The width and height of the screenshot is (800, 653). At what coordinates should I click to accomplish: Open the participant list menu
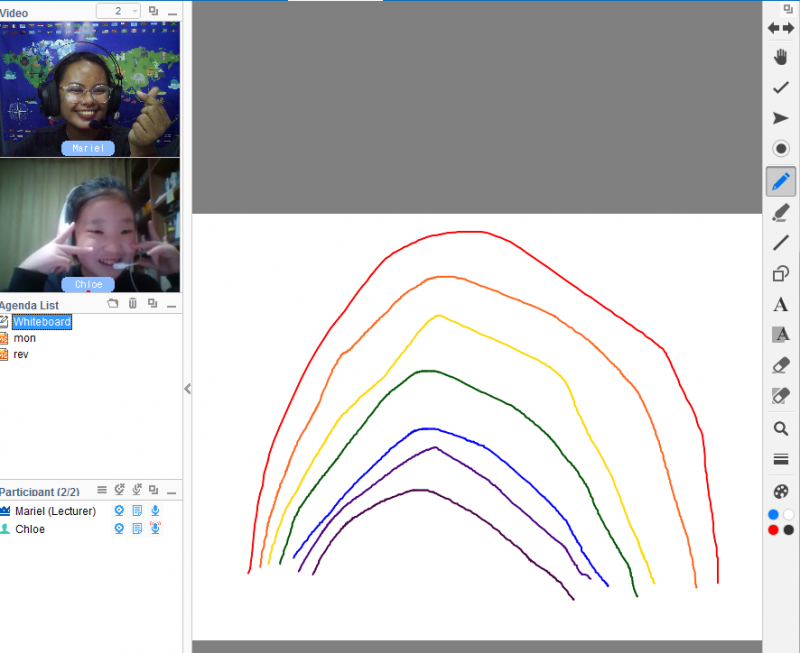pos(101,490)
